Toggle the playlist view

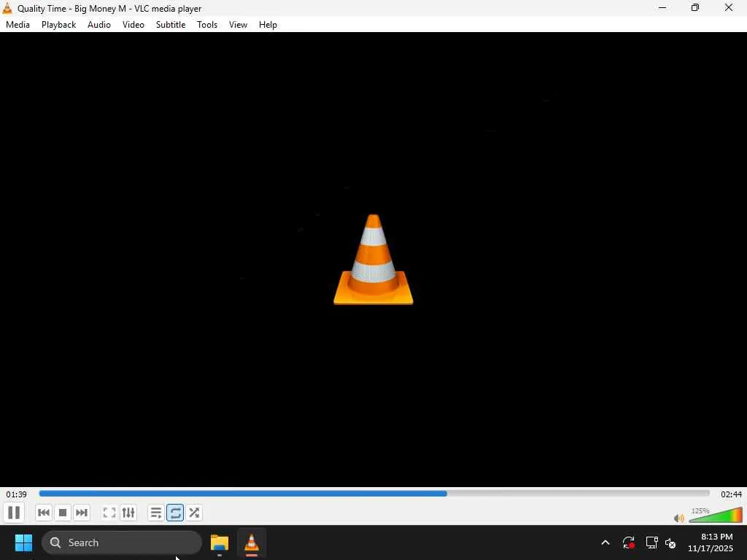(x=156, y=513)
